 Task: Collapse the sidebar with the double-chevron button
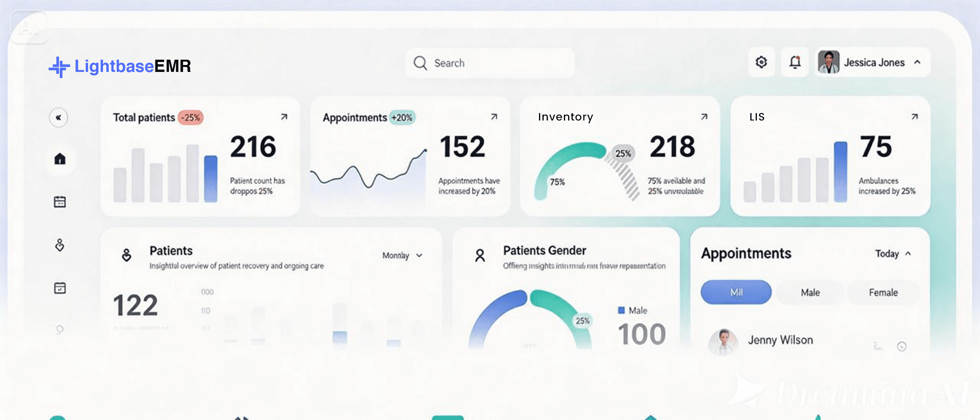(58, 118)
